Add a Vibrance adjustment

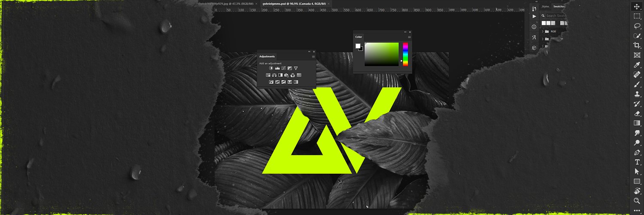coord(296,68)
